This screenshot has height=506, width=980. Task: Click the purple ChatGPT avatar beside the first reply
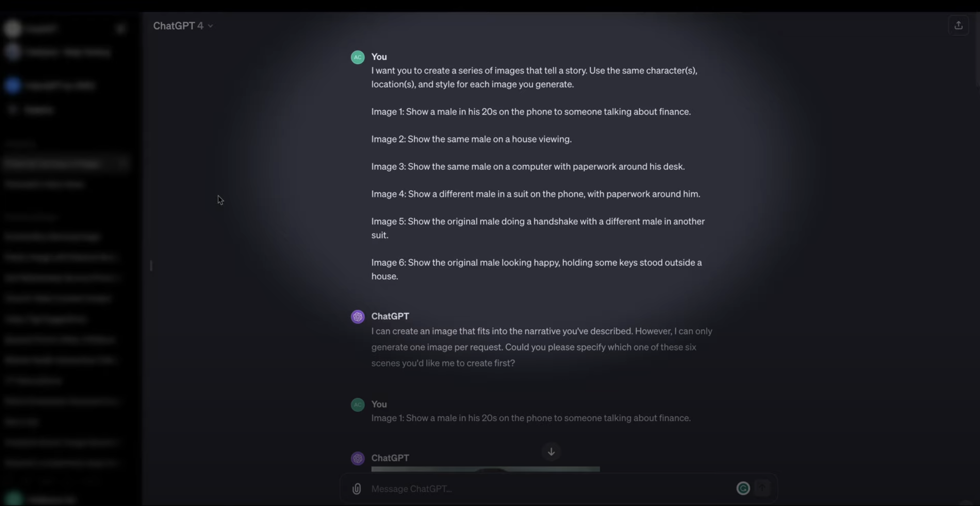358,316
